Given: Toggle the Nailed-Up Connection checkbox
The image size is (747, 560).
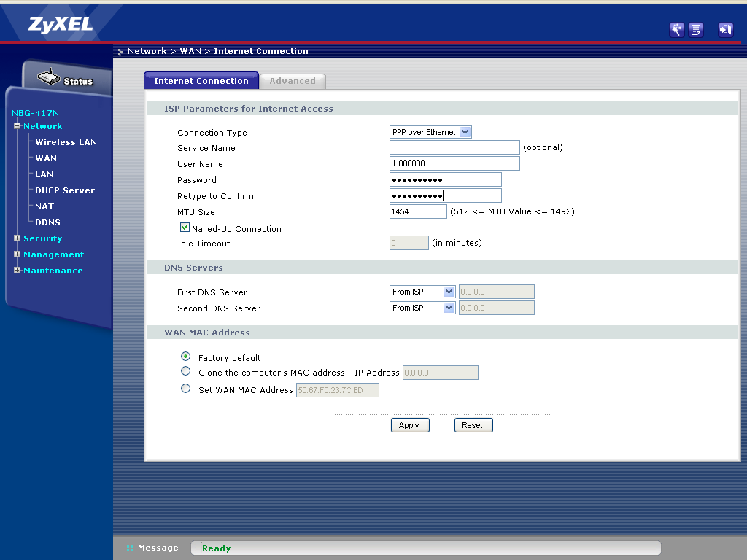Looking at the screenshot, I should pyautogui.click(x=185, y=227).
